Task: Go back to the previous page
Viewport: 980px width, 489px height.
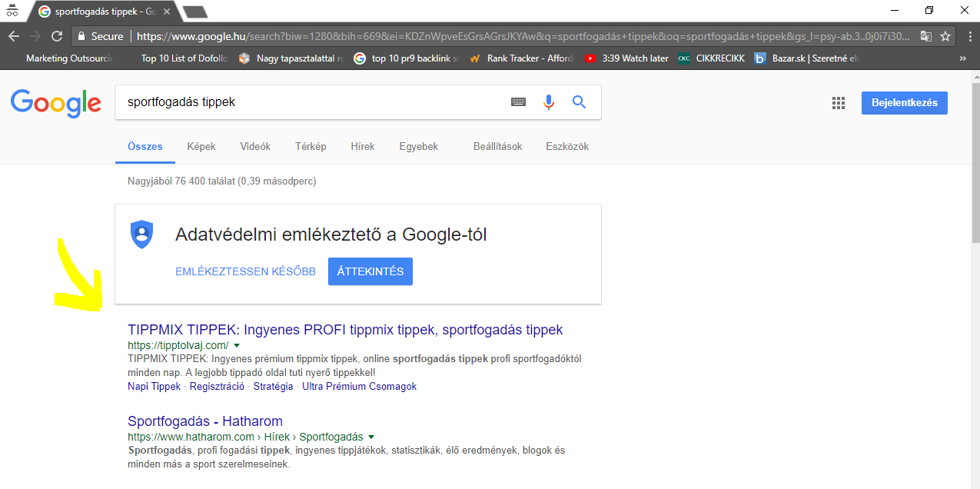Action: pos(14,36)
